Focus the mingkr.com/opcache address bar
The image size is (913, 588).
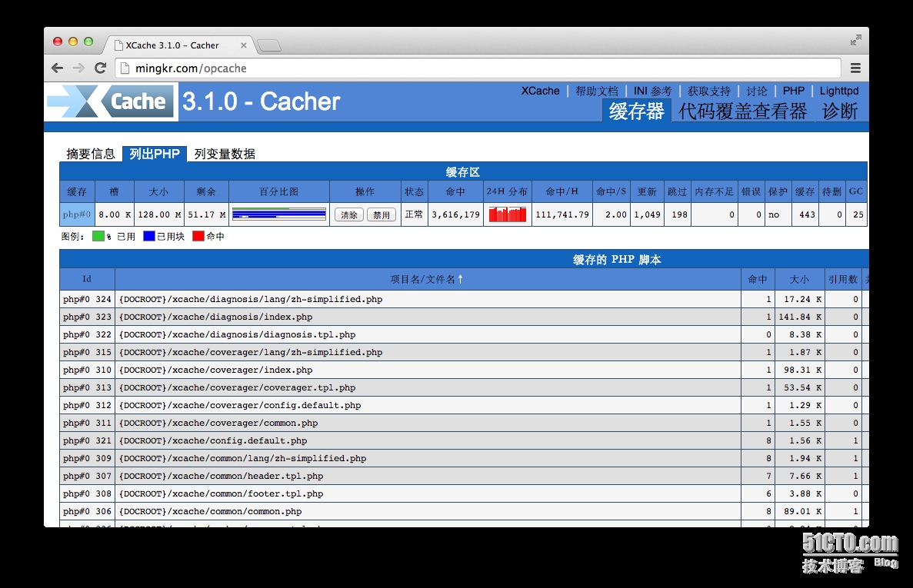point(478,68)
